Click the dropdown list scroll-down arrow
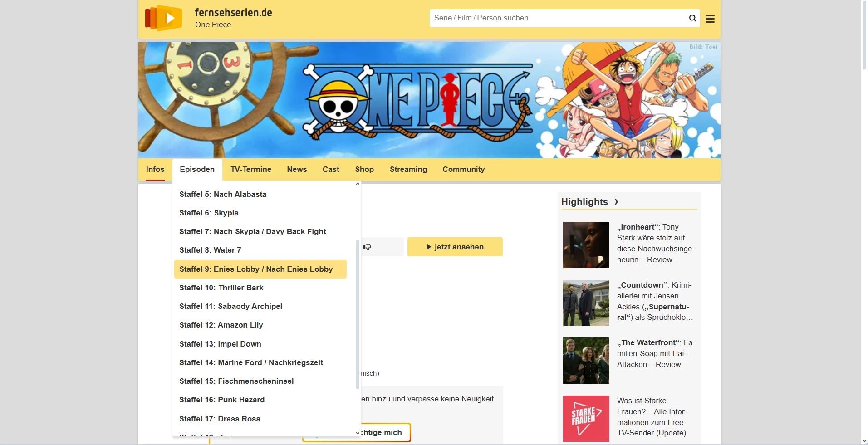 click(358, 433)
